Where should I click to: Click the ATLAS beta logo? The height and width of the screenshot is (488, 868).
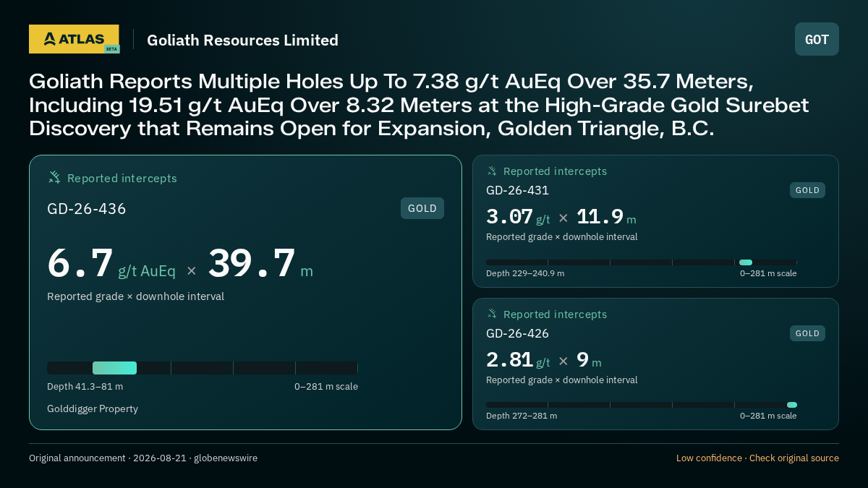[74, 39]
